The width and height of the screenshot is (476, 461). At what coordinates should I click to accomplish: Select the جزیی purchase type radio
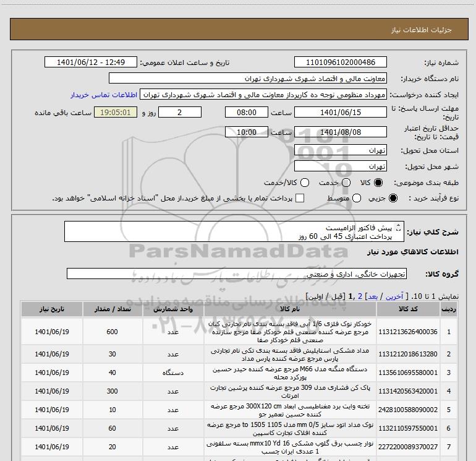click(x=393, y=198)
